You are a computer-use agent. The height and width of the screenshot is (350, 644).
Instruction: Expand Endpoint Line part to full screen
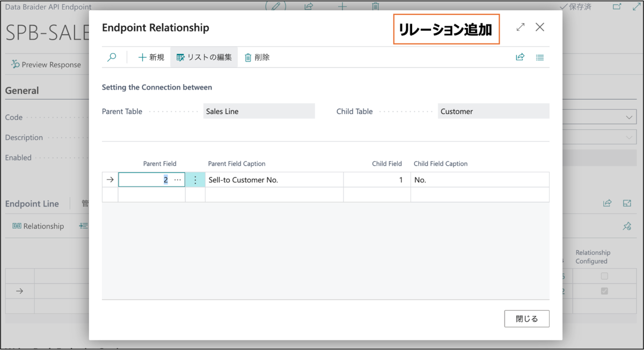coord(627,203)
